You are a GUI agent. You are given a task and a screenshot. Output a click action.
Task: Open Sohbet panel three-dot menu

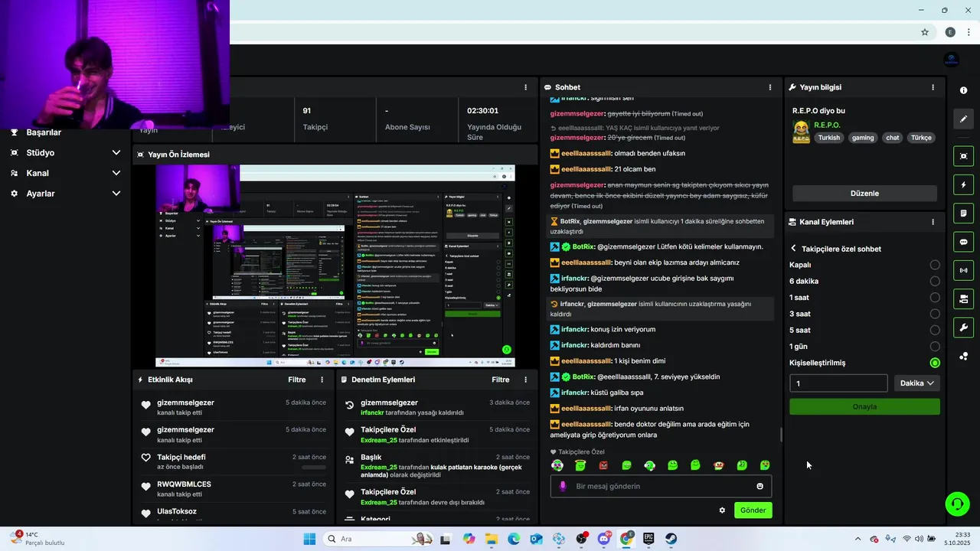770,87
